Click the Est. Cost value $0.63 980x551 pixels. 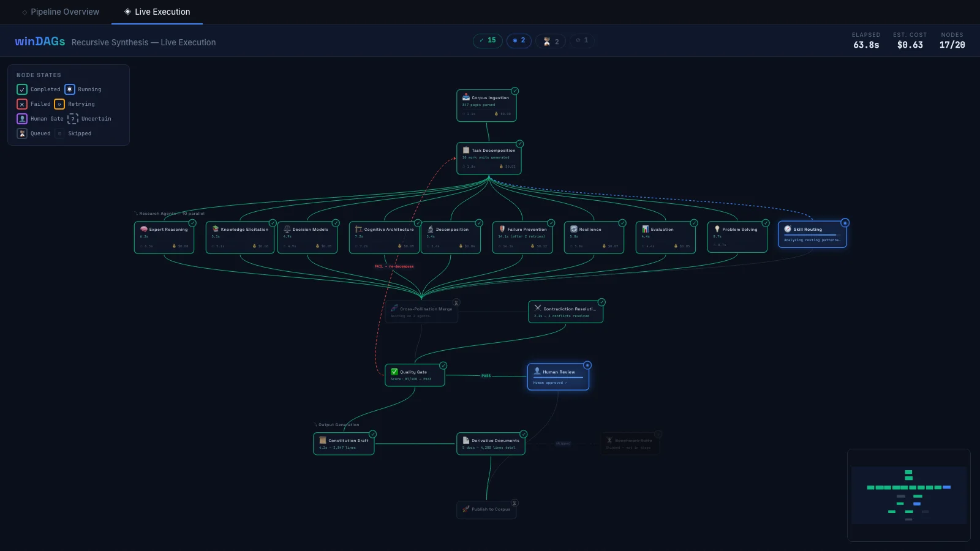pos(910,45)
